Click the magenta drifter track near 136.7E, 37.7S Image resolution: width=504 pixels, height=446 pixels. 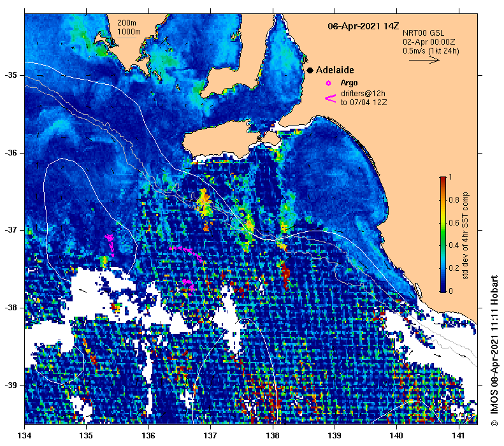pos(189,286)
